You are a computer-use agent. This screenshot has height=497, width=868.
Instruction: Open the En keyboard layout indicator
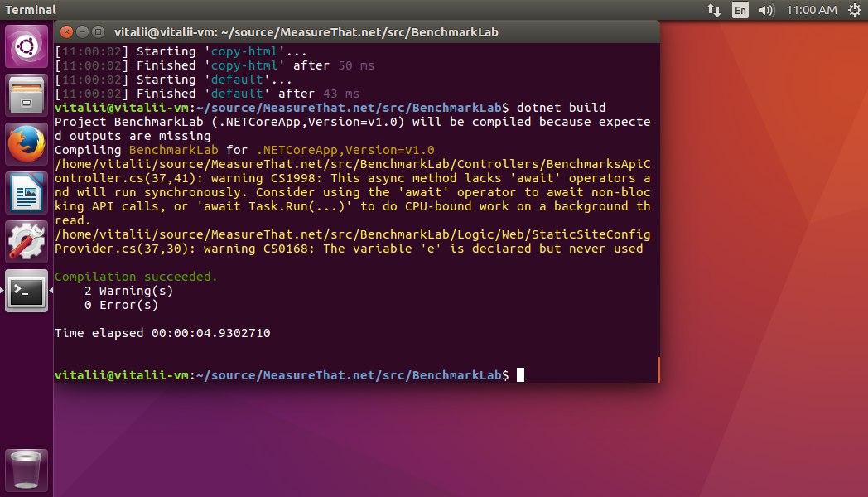tap(740, 10)
